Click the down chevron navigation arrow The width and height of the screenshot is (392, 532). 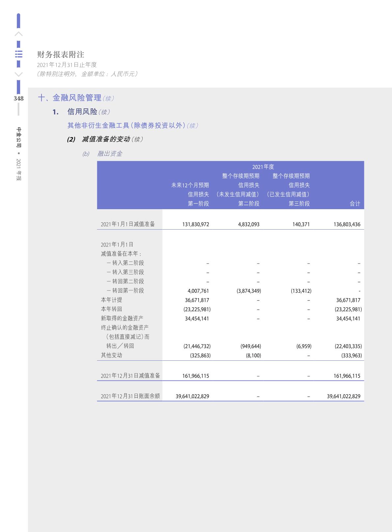(x=19, y=74)
